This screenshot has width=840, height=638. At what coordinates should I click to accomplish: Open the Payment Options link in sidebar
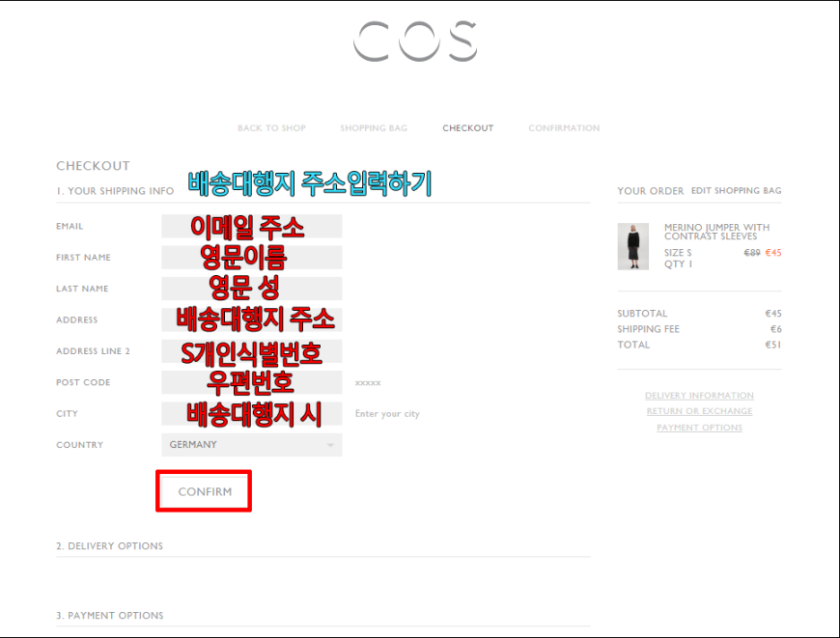(699, 428)
